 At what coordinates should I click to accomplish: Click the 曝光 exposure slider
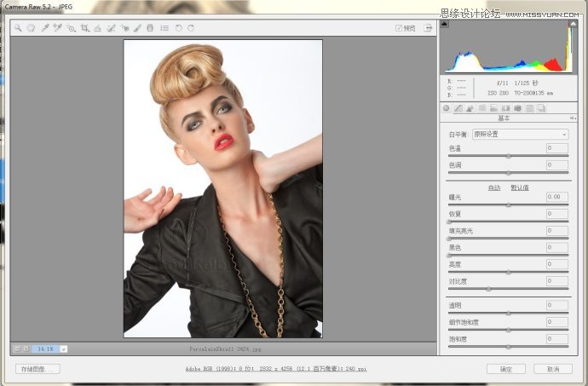click(x=509, y=205)
